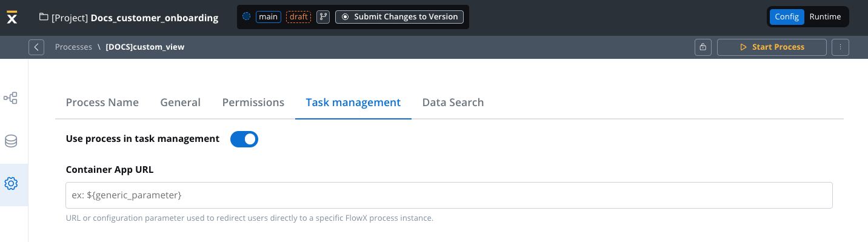Open the process designer diagram icon

pyautogui.click(x=11, y=98)
